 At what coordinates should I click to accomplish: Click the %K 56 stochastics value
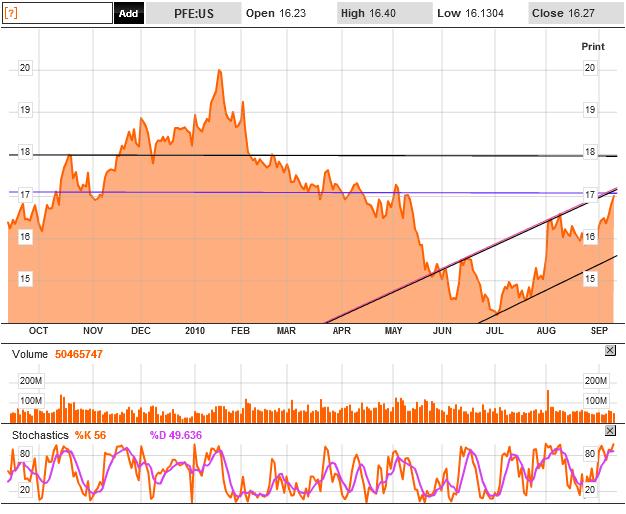point(90,435)
